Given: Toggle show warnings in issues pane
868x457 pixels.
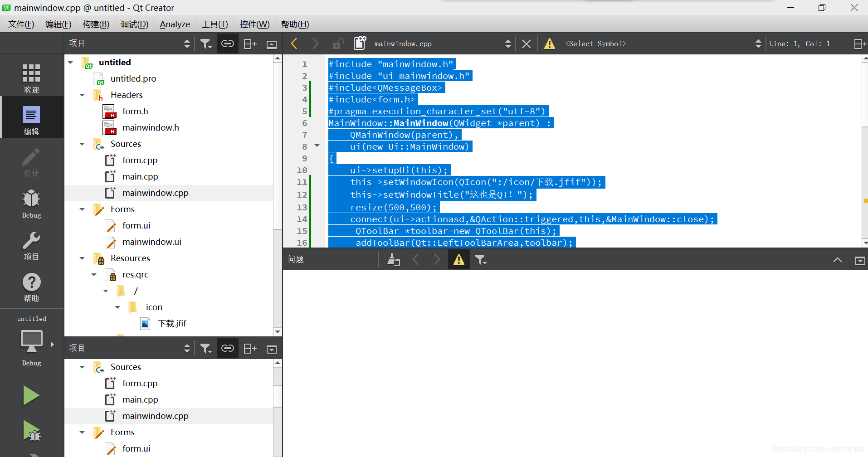Looking at the screenshot, I should (x=459, y=259).
